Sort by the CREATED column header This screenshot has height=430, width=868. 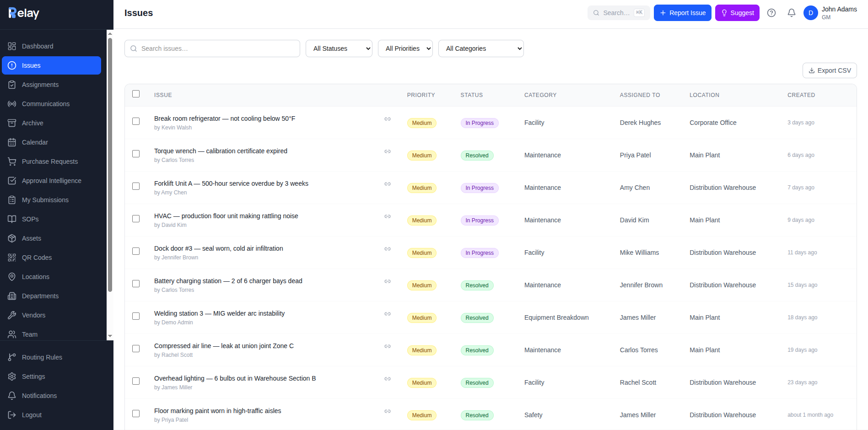pos(801,95)
